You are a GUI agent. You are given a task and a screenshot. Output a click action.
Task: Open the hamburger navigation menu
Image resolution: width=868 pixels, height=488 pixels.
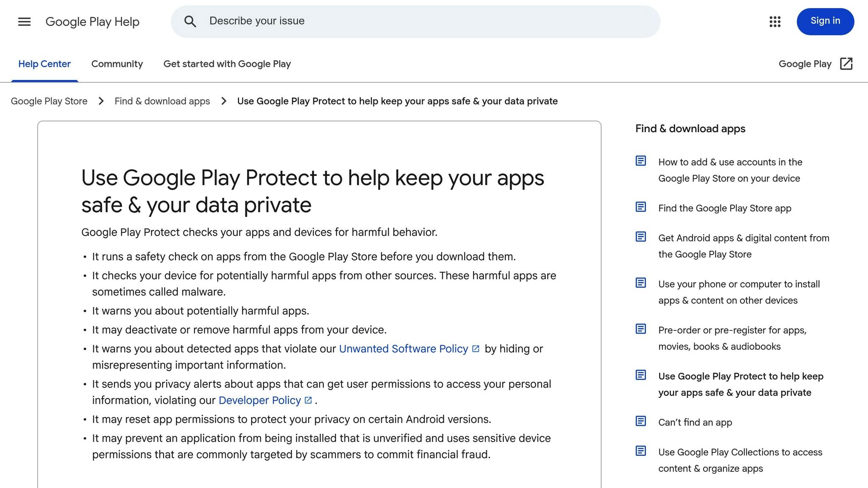point(24,22)
